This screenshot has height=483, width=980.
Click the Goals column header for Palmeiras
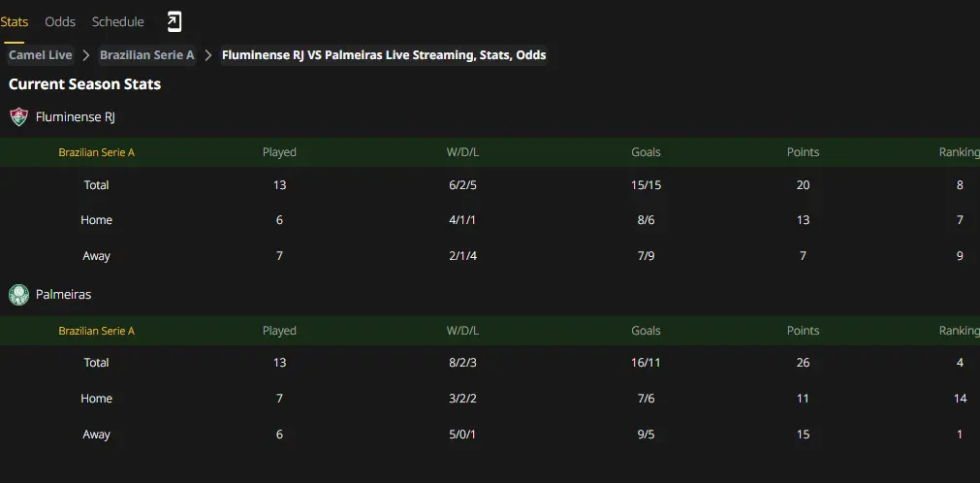coord(646,331)
